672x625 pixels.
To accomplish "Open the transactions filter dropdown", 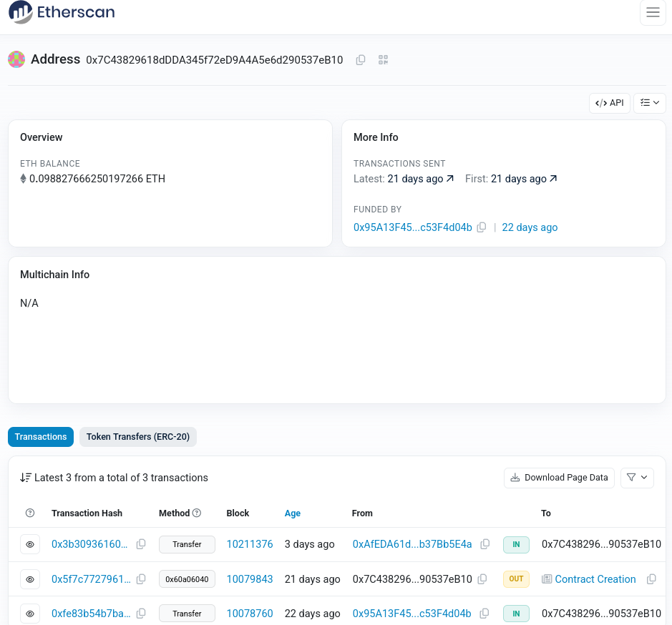I will point(637,478).
